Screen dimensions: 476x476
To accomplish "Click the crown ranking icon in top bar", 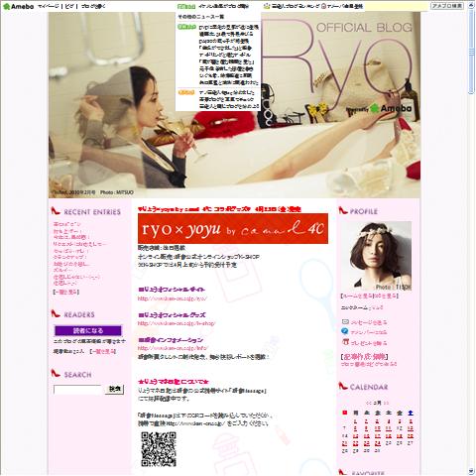I will [x=267, y=6].
